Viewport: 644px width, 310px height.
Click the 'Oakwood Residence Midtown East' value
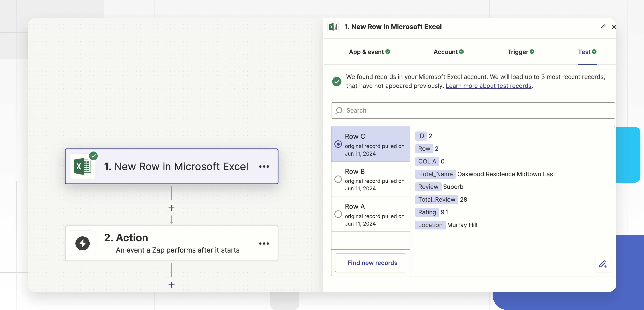pos(506,174)
